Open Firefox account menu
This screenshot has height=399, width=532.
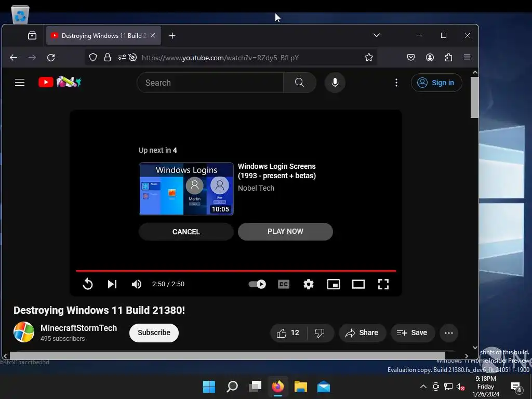click(x=430, y=57)
